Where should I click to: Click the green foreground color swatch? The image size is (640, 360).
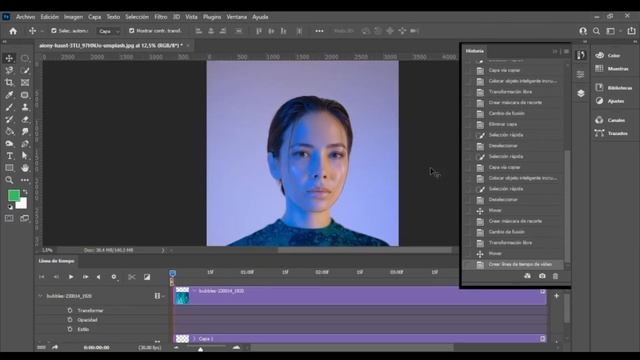click(13, 196)
